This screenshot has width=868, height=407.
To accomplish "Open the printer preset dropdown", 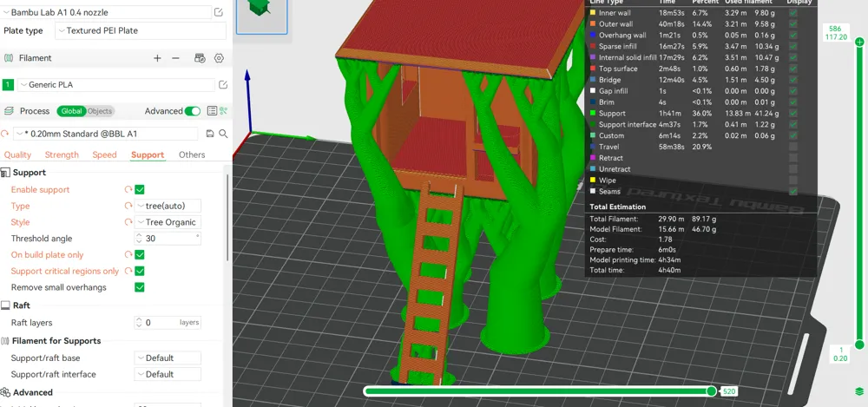I will (x=106, y=12).
